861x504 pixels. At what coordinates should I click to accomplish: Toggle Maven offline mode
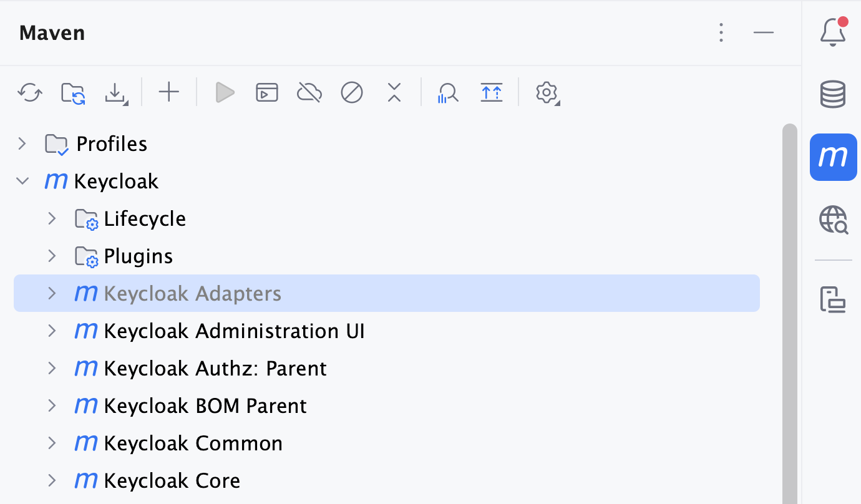(309, 92)
